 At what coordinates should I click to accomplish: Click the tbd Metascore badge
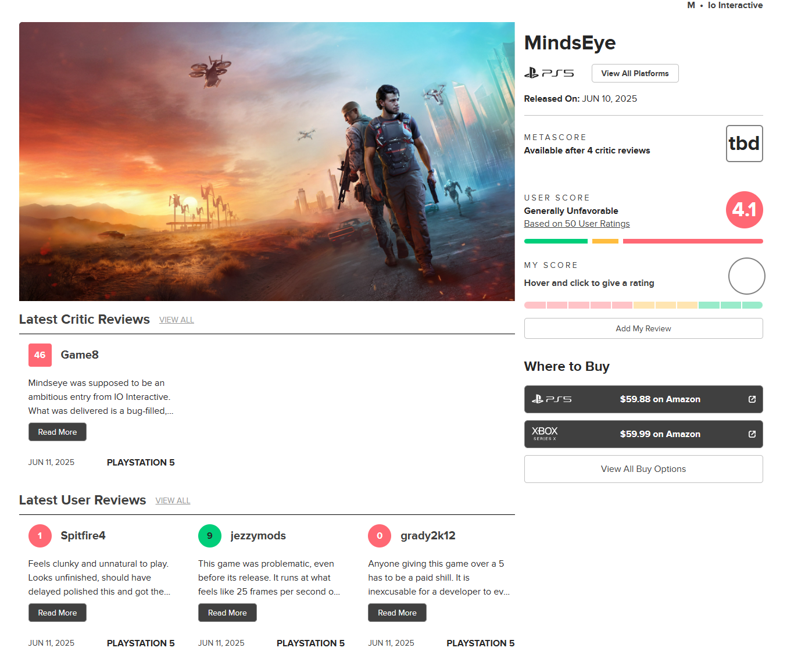[744, 144]
